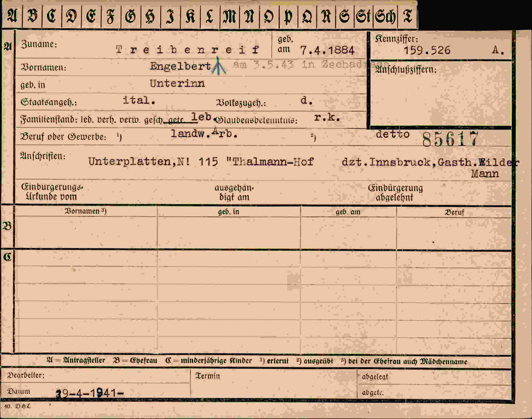Select the Volkszugehörigkeit value 'd.'
This screenshot has width=532, height=419.
pos(307,100)
